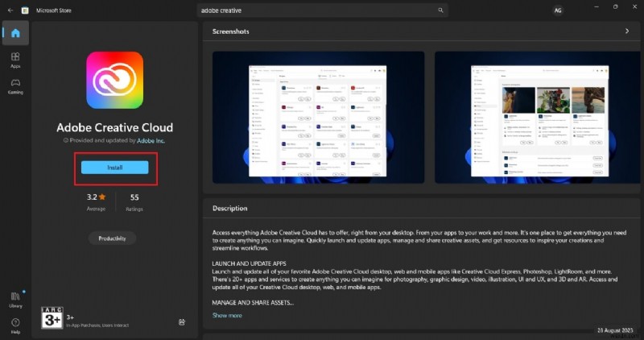Open the Home section in sidebar
Screen dimensions: 644x340
click(15, 33)
